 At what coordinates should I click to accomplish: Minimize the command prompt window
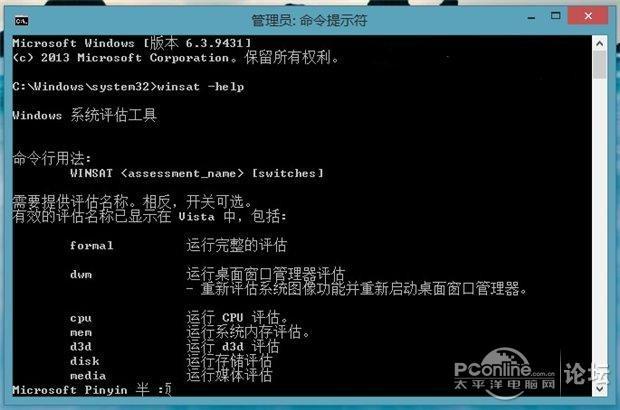tap(531, 18)
